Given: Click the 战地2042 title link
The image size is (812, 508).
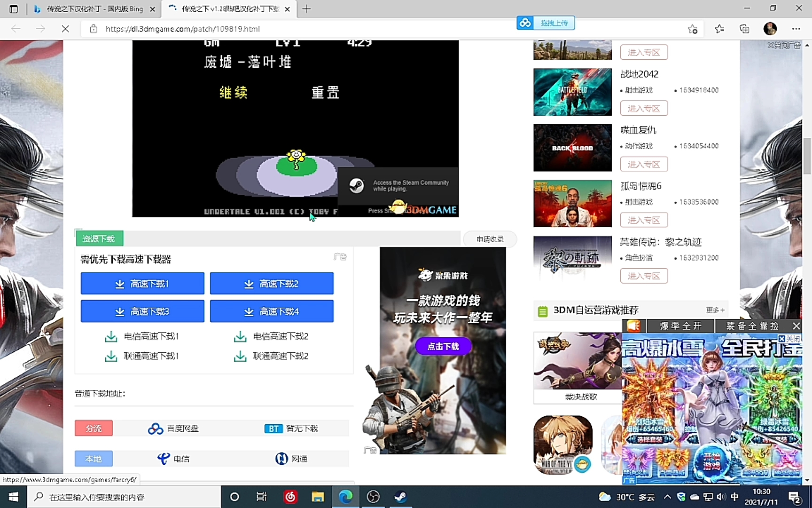Looking at the screenshot, I should 639,74.
